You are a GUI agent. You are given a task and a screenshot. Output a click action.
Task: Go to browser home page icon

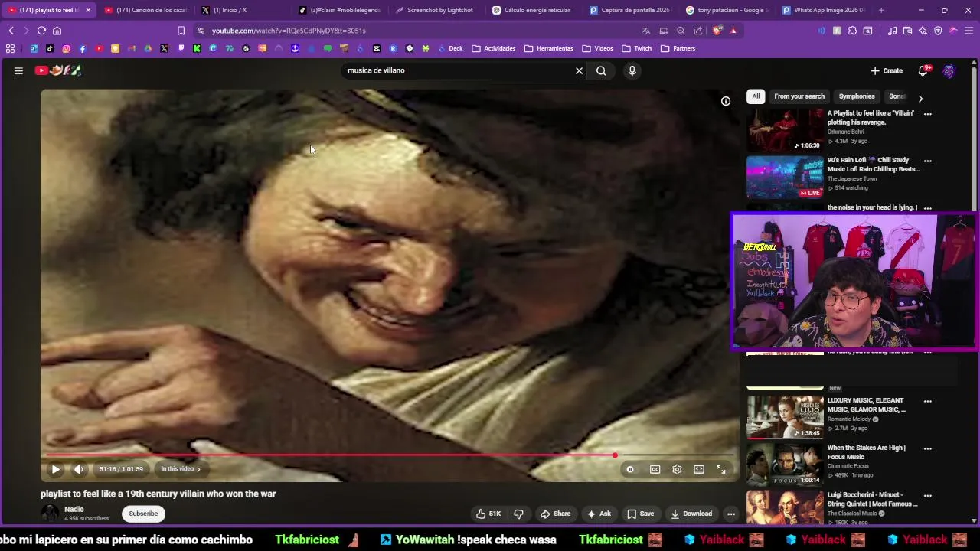pyautogui.click(x=57, y=31)
